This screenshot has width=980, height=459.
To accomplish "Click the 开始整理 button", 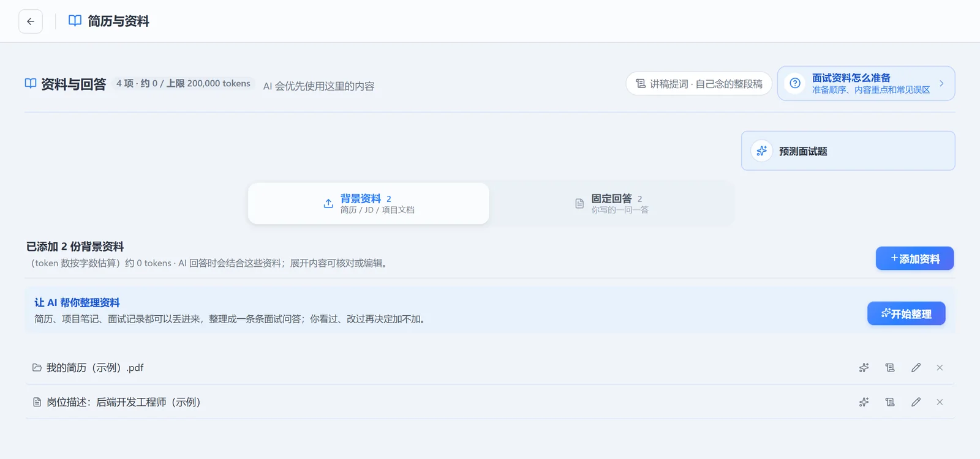I will pyautogui.click(x=907, y=313).
